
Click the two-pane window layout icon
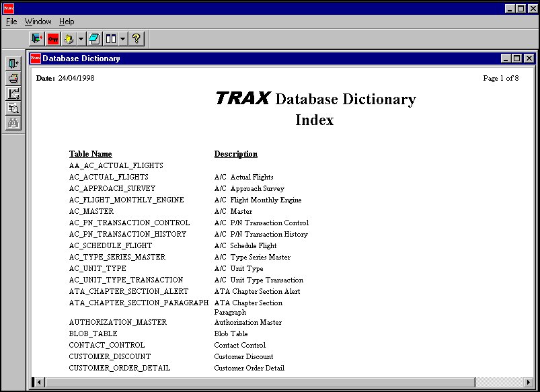[x=111, y=38]
